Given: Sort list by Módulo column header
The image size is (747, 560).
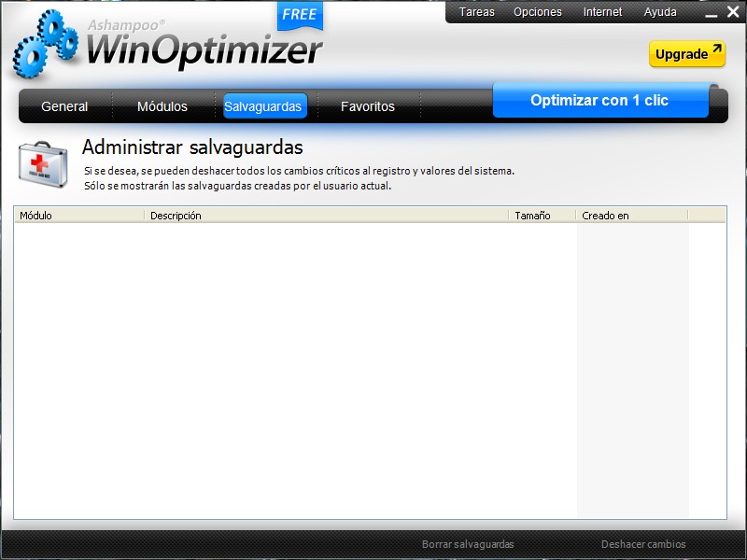Looking at the screenshot, I should pyautogui.click(x=79, y=216).
